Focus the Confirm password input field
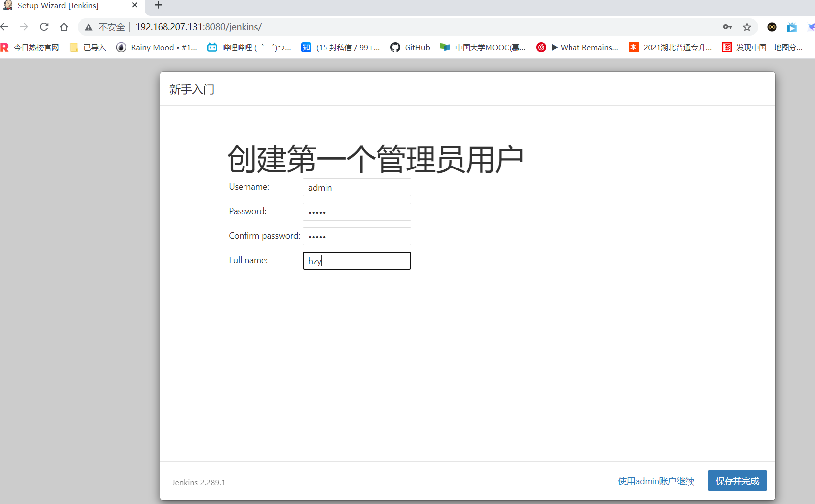Image resolution: width=815 pixels, height=504 pixels. coord(357,236)
